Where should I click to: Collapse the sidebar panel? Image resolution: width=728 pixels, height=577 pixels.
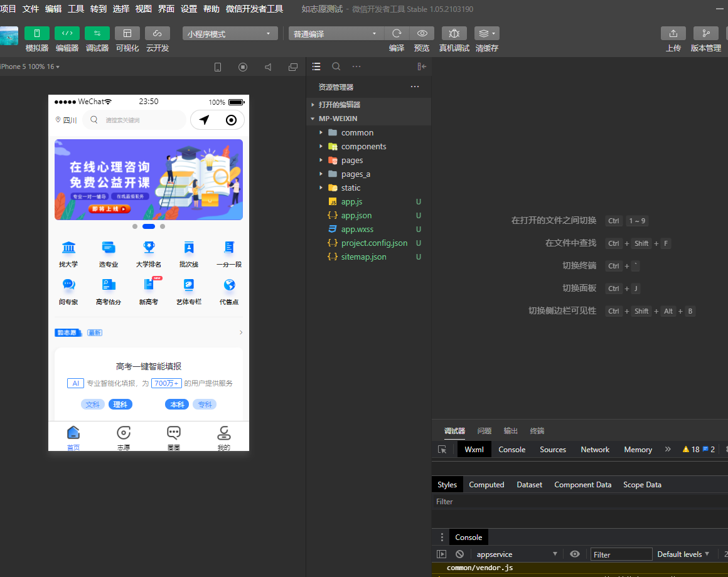(x=422, y=66)
